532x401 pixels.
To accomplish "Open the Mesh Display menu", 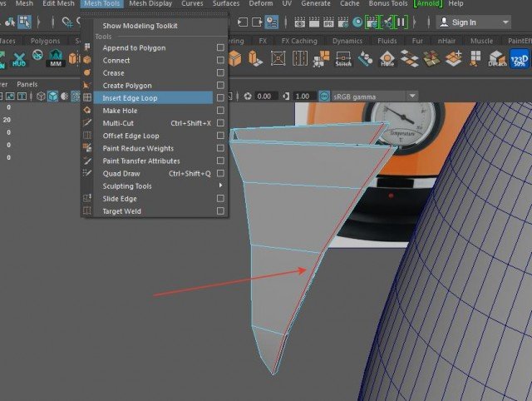I will (x=150, y=4).
